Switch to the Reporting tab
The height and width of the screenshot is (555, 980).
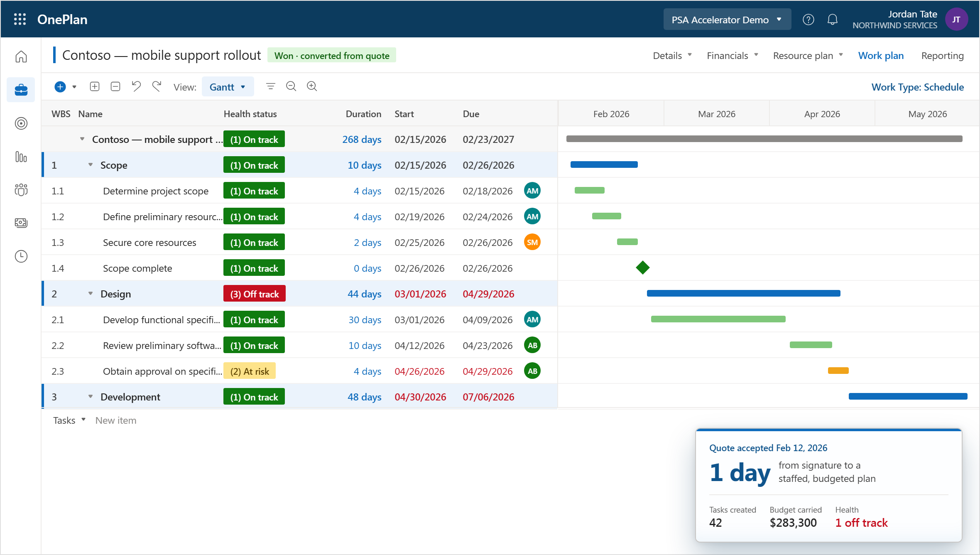(942, 56)
